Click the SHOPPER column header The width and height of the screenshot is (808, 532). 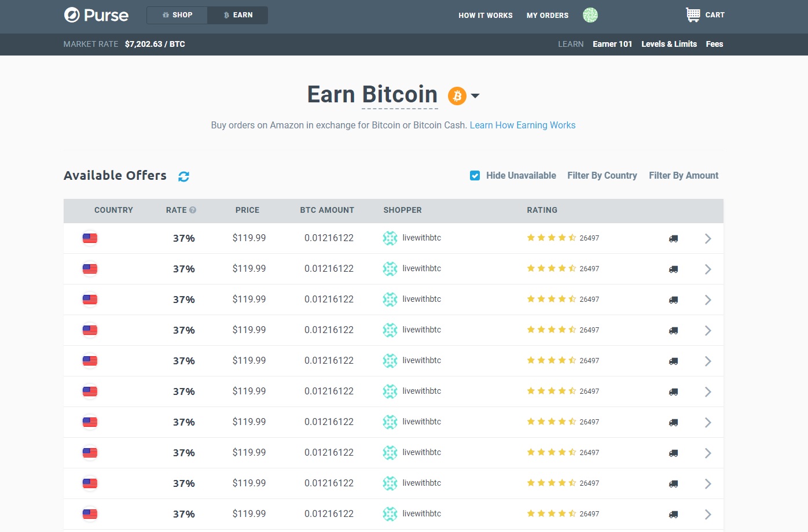[x=402, y=210]
